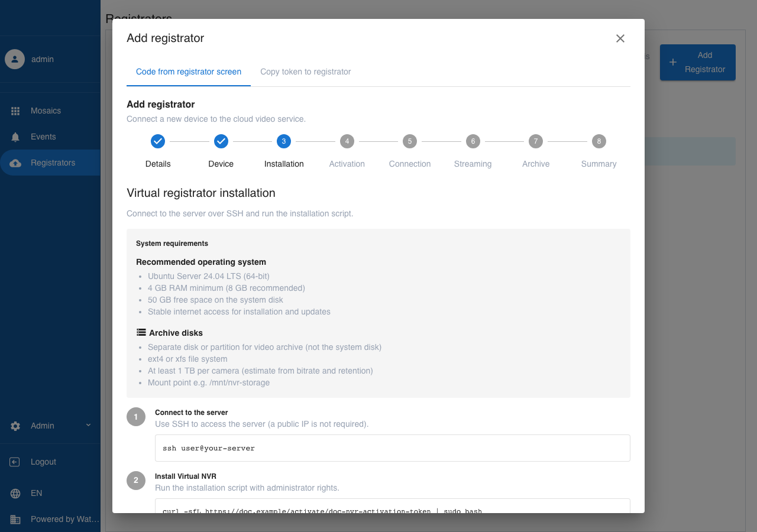The width and height of the screenshot is (757, 532).
Task: Click the Separate disk or partition line
Action: point(264,347)
